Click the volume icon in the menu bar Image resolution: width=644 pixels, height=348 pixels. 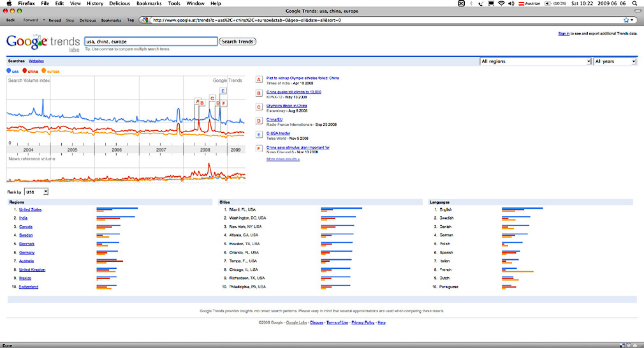click(511, 4)
